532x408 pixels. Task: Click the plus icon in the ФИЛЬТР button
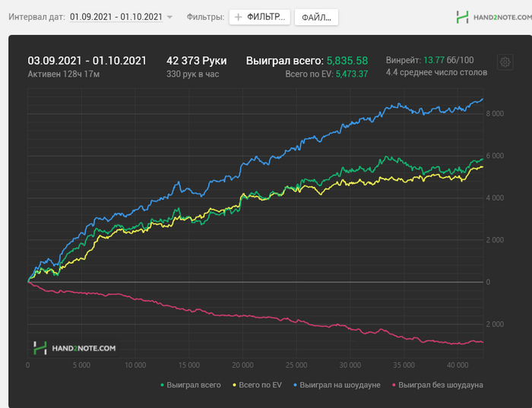click(238, 17)
